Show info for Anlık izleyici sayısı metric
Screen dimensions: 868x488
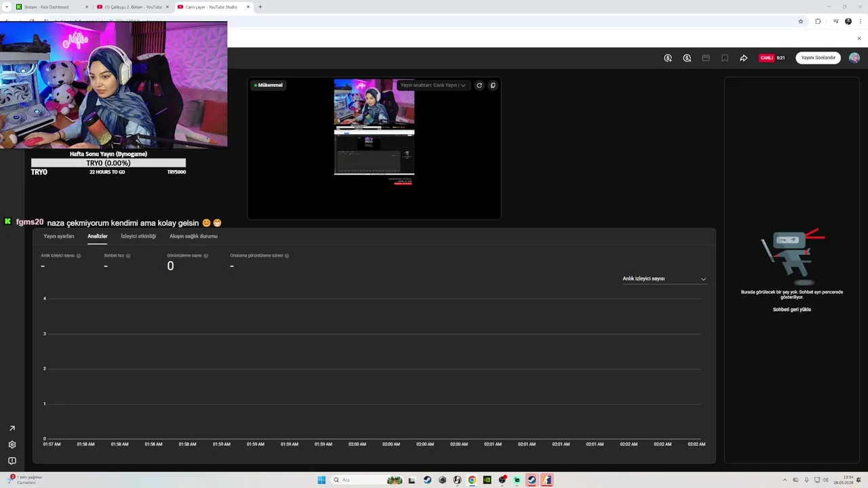(x=79, y=256)
